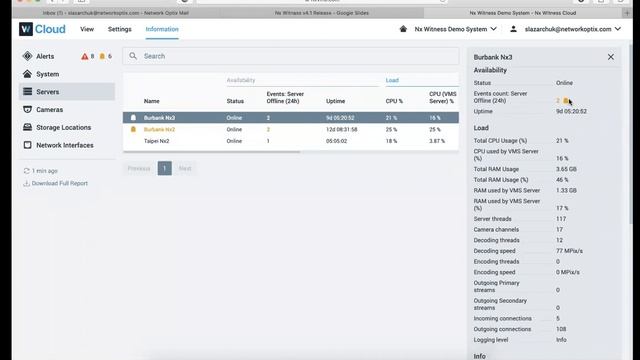Click the Next pagination button
This screenshot has height=360, width=640.
(x=185, y=168)
